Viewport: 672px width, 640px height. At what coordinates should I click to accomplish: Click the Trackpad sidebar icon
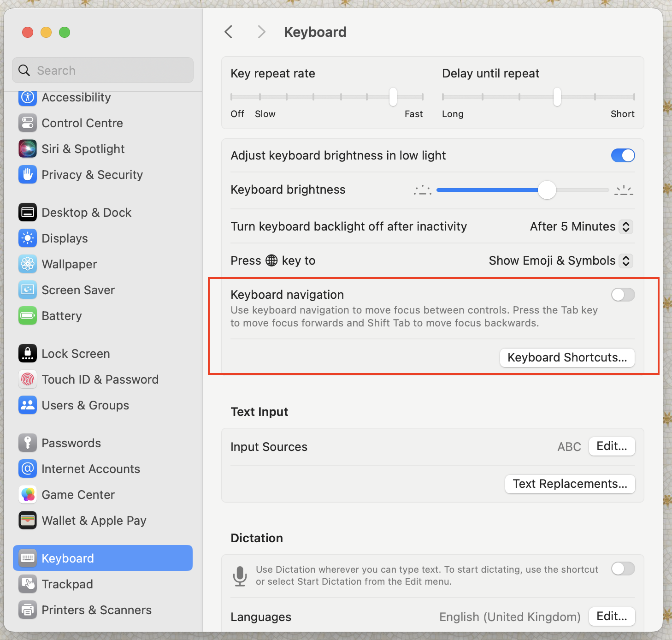[x=28, y=584]
